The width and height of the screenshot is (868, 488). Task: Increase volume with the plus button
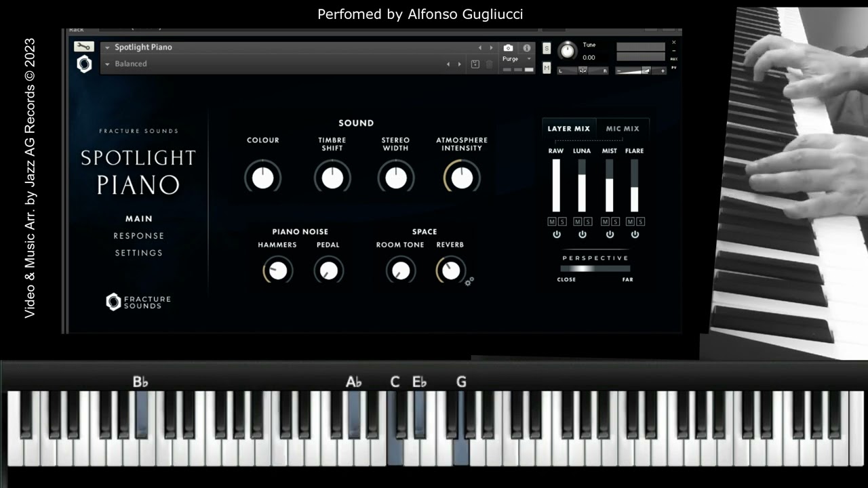(662, 70)
